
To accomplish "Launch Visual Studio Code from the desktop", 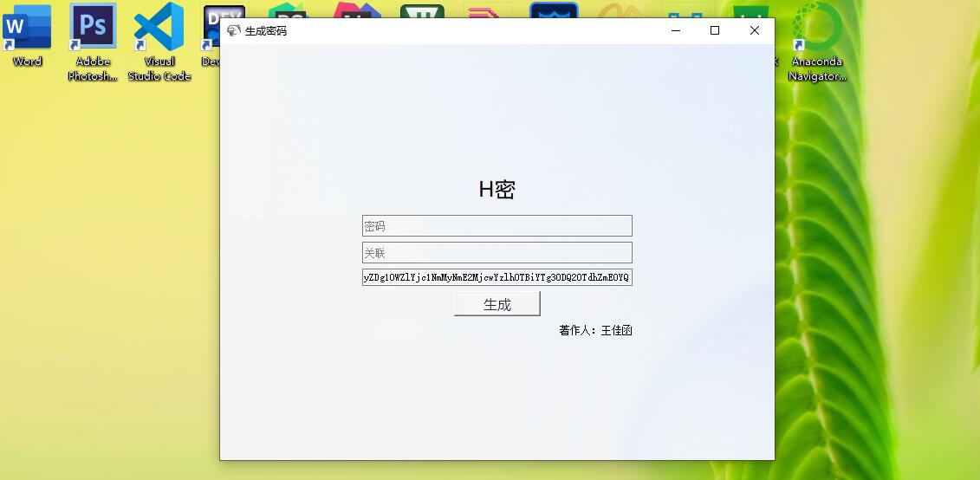I will point(159,42).
